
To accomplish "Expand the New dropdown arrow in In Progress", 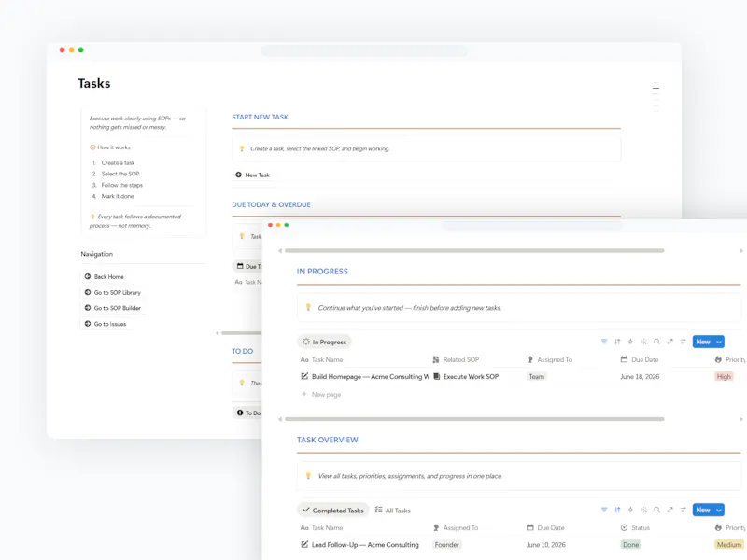I will pyautogui.click(x=719, y=342).
